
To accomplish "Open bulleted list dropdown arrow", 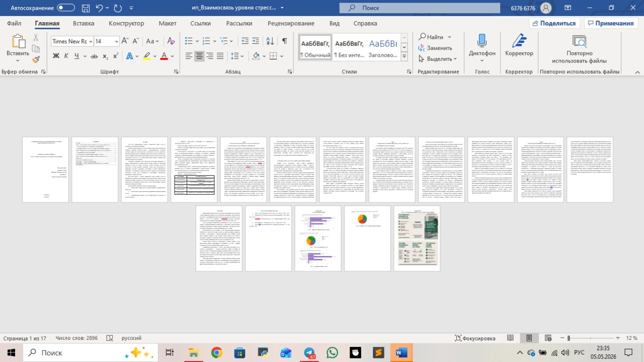I will [198, 41].
